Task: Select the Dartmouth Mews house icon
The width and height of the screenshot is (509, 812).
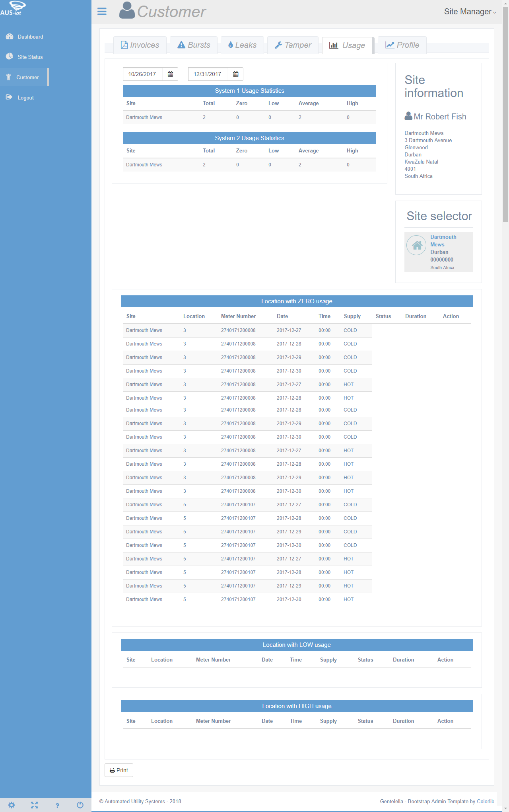Action: tap(416, 245)
